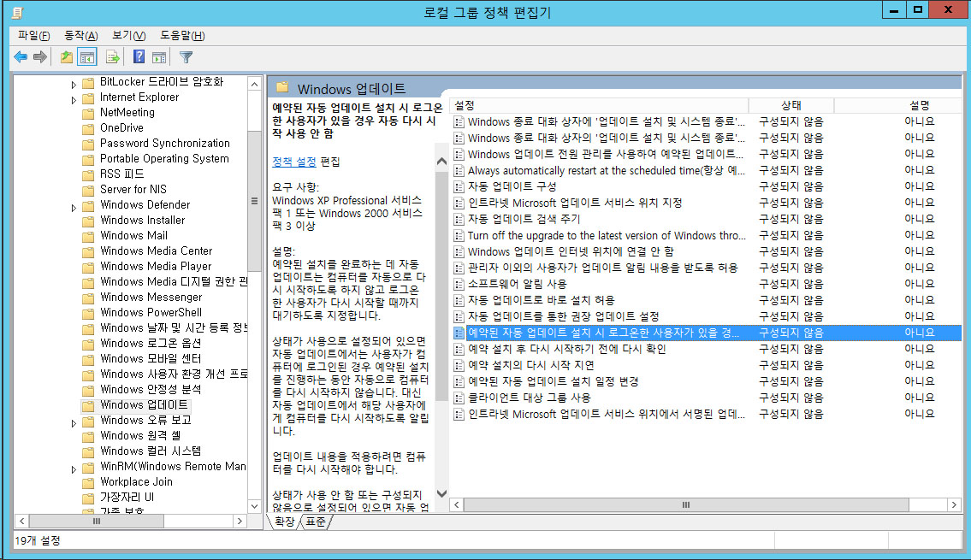Viewport: 971px width, 560px height.
Task: Select the Windows 로그온 옵션 folder
Action: tap(151, 344)
